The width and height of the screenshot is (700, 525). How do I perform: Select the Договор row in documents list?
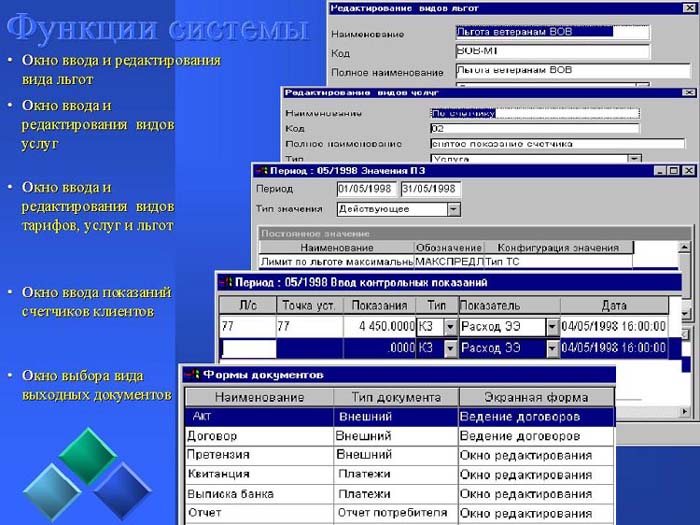pyautogui.click(x=259, y=437)
